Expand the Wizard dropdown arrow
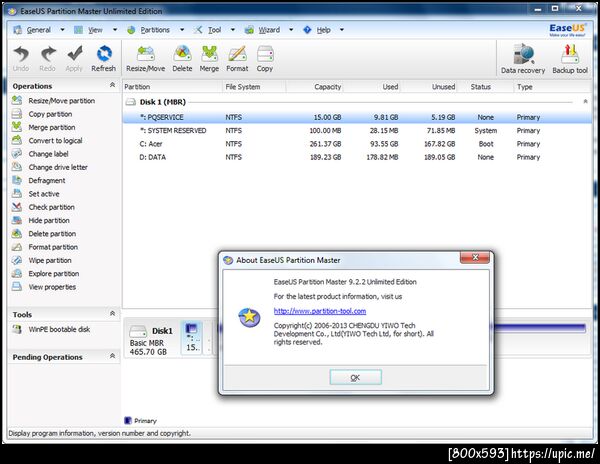 291,30
